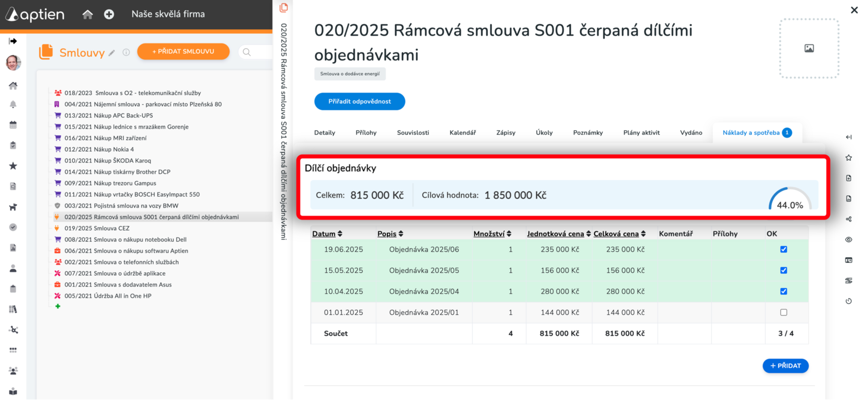Click the + PŘIDAT button below table
This screenshot has width=868, height=400.
785,366
